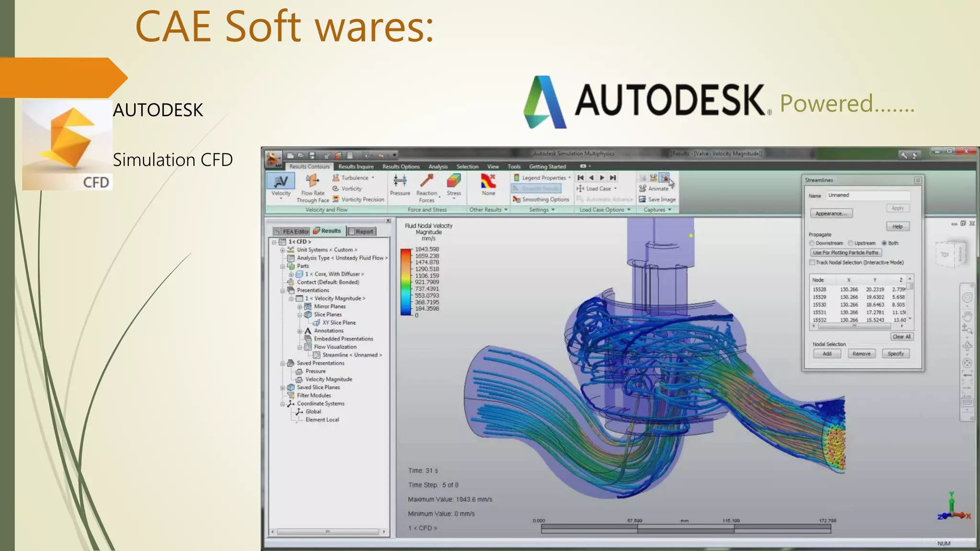Click the steering wheel in navigation bar
The image size is (980, 551).
pyautogui.click(x=967, y=298)
